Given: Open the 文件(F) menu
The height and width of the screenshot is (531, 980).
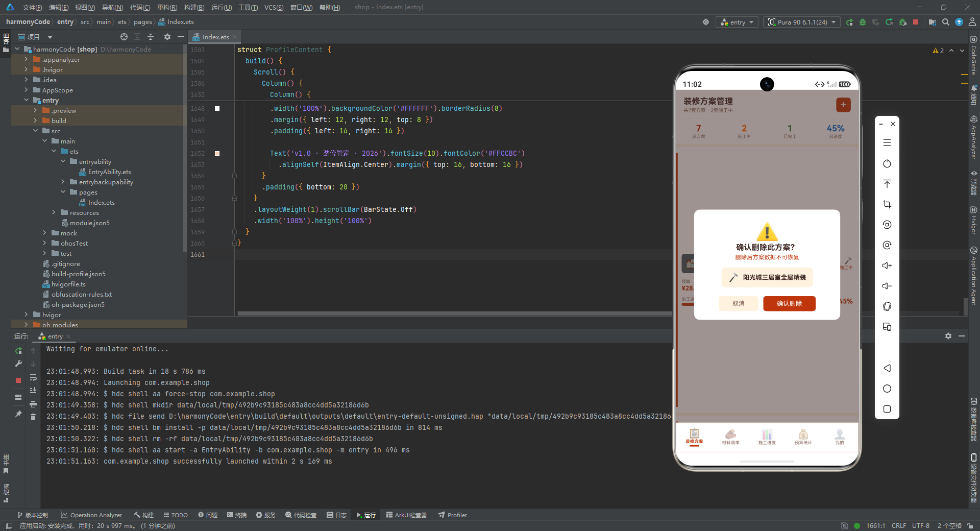Looking at the screenshot, I should click(x=32, y=7).
